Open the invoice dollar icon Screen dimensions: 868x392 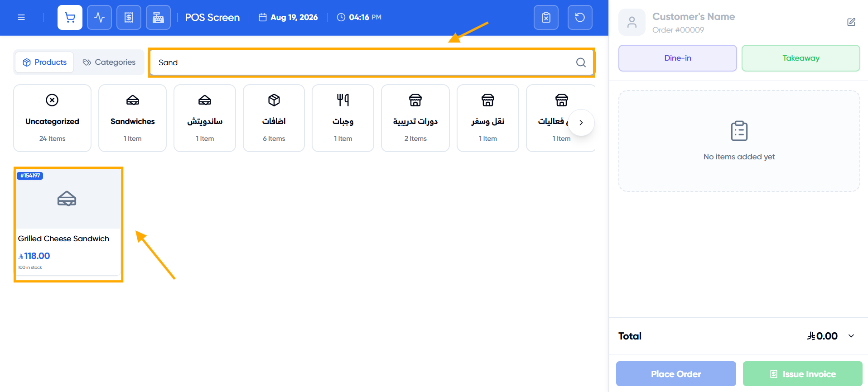coord(129,17)
